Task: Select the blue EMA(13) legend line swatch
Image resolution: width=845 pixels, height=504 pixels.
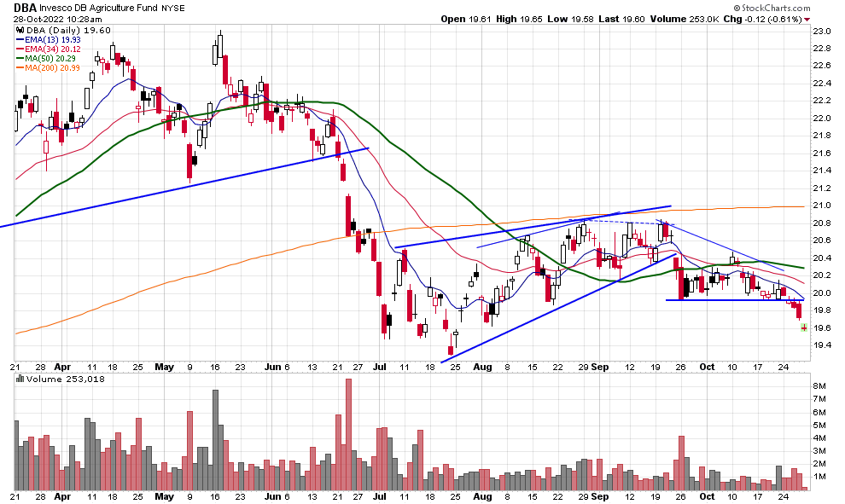Action: point(20,40)
